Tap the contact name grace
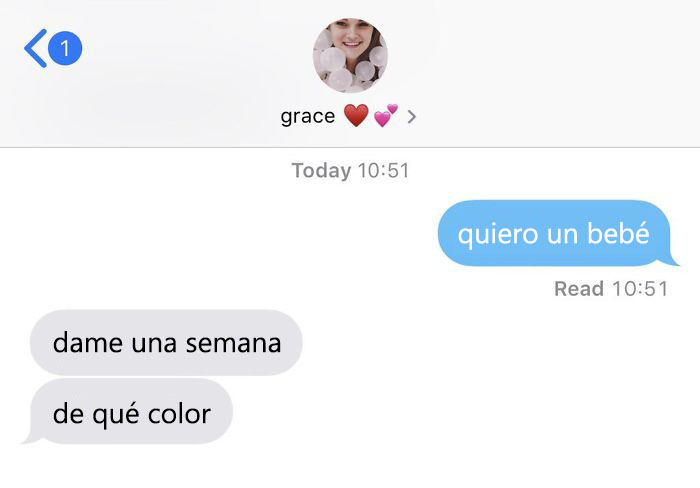Image resolution: width=700 pixels, height=488 pixels. point(308,117)
